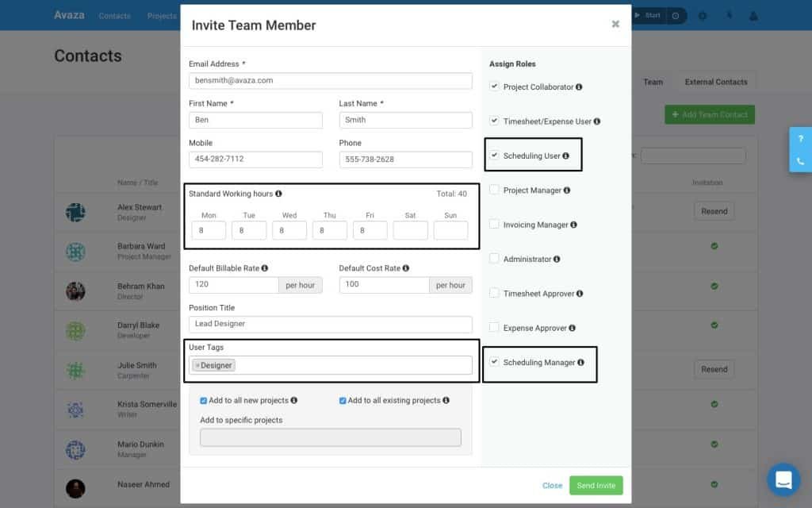
Task: Uncheck Add to all new projects
Action: [x=204, y=401]
